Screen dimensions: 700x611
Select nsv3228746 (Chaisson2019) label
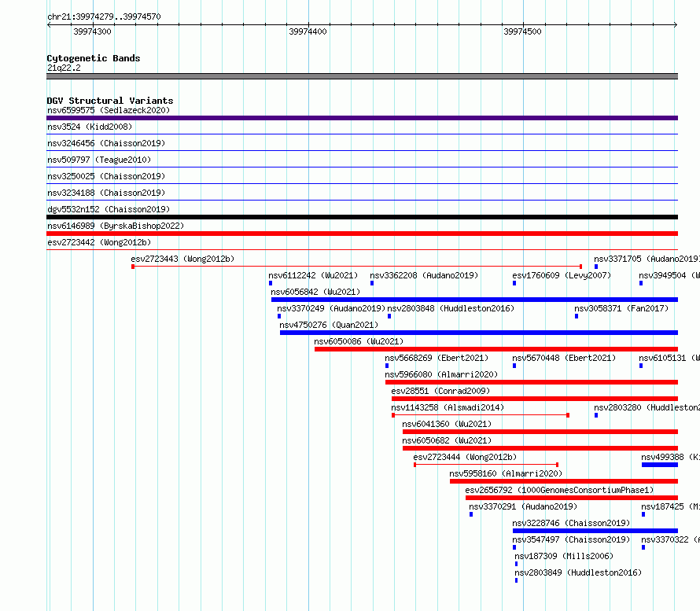(571, 523)
